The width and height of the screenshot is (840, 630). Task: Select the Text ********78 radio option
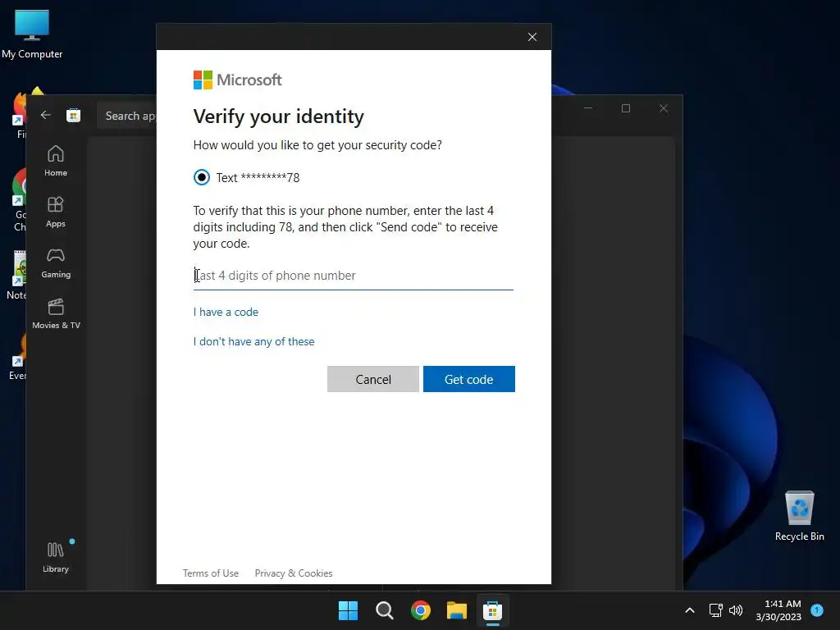(202, 177)
